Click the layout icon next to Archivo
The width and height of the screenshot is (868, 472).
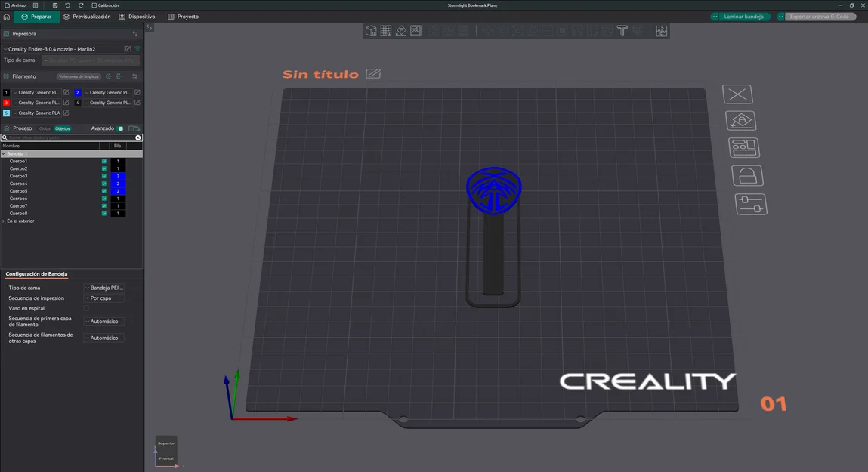coord(36,5)
